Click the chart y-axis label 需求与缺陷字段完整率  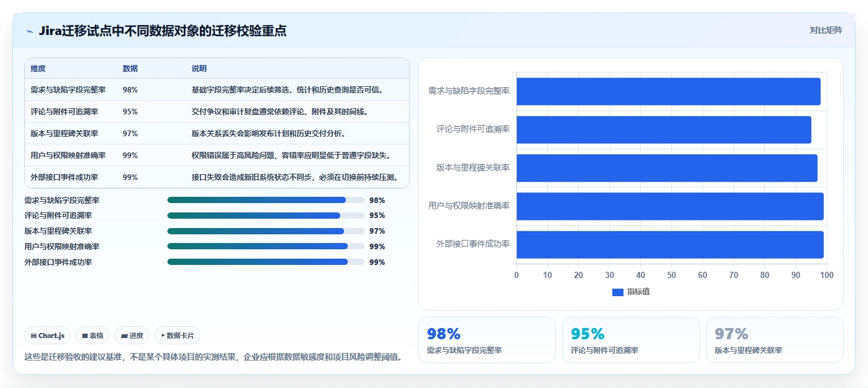point(469,91)
